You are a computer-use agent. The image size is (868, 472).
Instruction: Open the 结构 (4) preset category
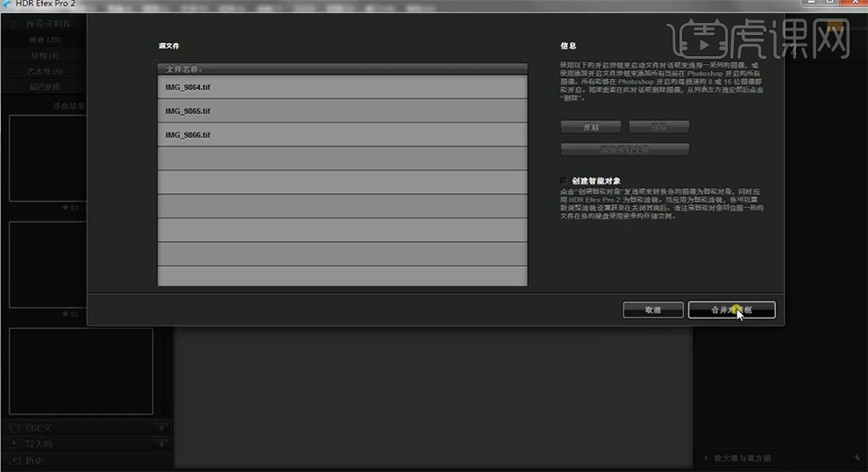point(45,55)
